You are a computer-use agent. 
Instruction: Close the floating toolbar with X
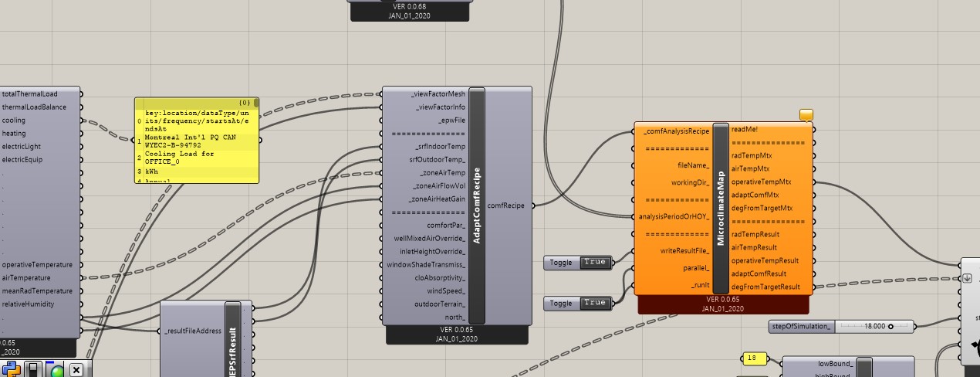point(76,370)
